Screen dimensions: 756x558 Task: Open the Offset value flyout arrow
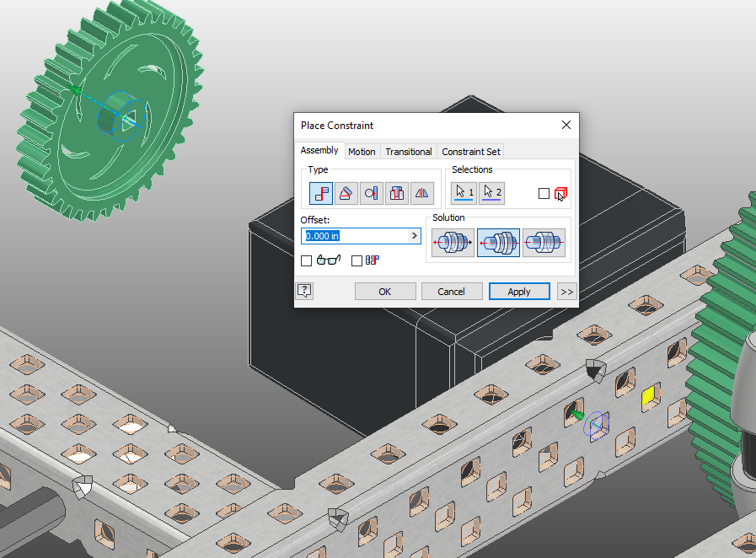(x=414, y=236)
